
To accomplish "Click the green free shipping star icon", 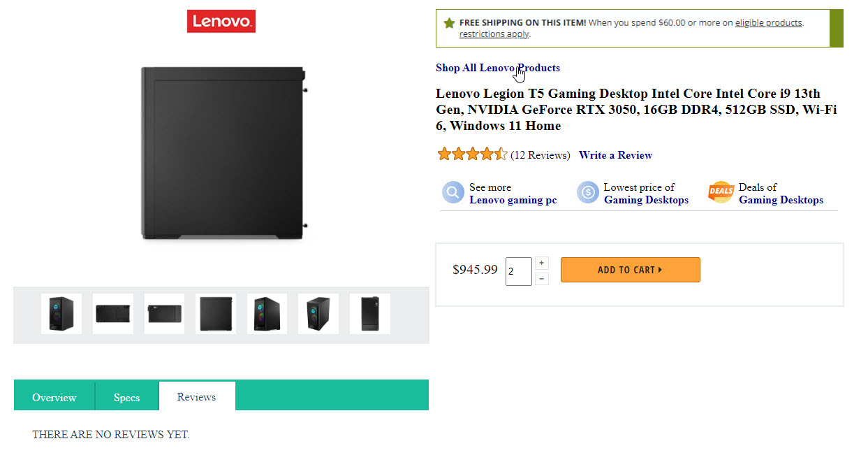I will pos(449,23).
